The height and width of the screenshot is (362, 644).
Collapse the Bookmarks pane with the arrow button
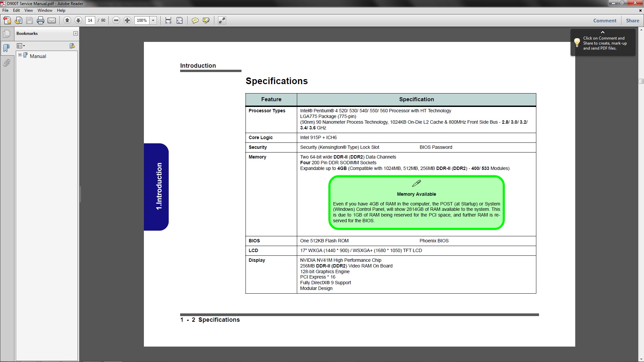[75, 33]
